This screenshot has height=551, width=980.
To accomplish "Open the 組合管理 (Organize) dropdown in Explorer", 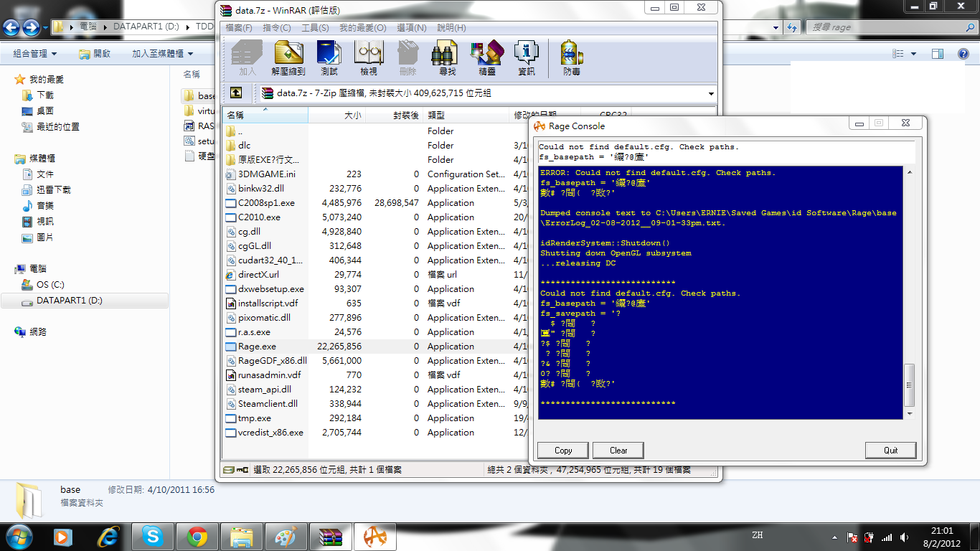I will (34, 54).
